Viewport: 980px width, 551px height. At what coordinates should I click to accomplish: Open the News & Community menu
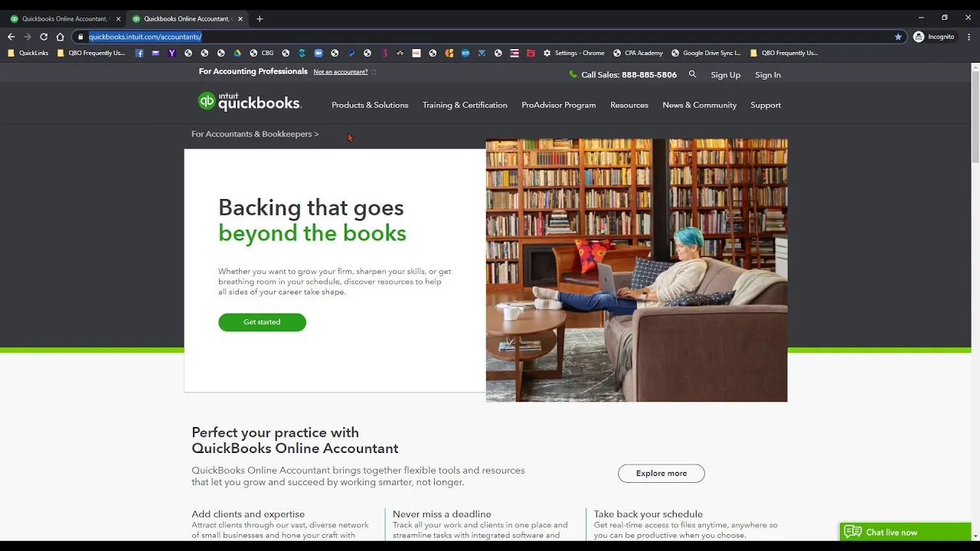click(700, 105)
